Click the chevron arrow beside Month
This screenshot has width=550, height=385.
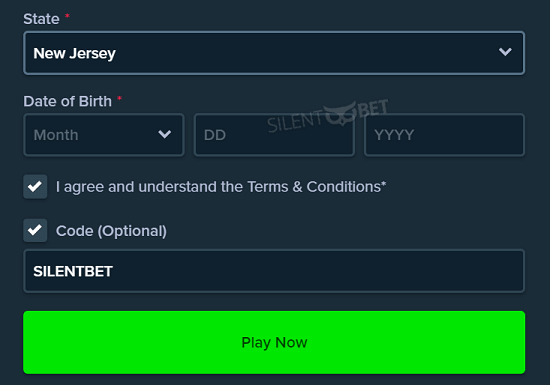[165, 134]
